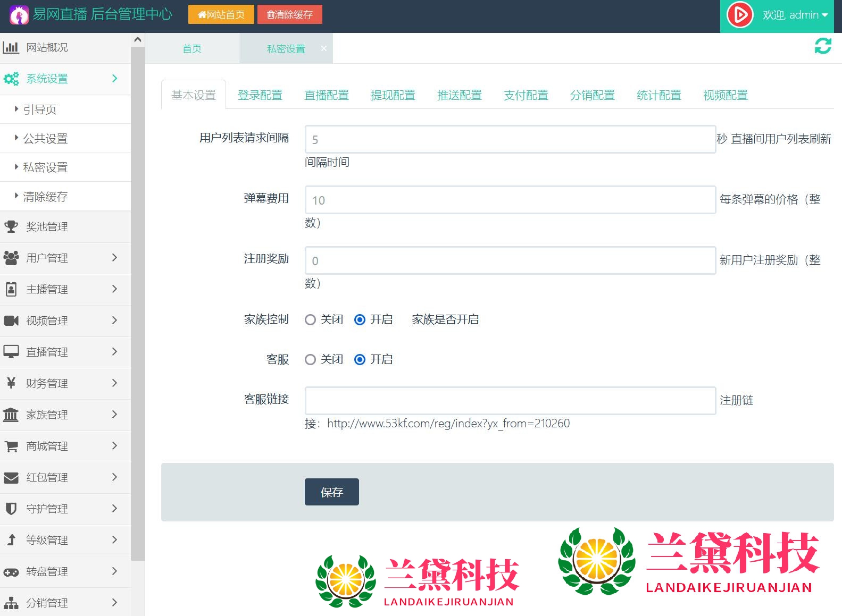Click the shield icon for 守护管理
The image size is (842, 616).
pyautogui.click(x=11, y=509)
